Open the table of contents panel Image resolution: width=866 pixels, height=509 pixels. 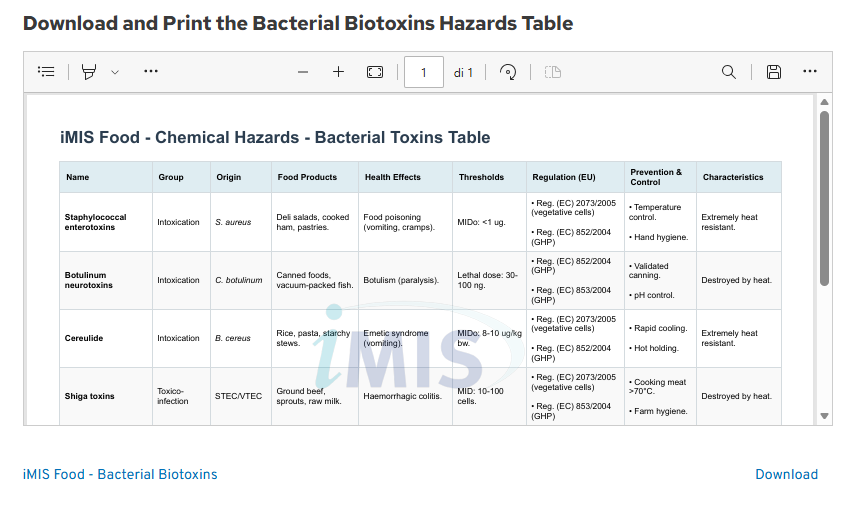pos(46,72)
